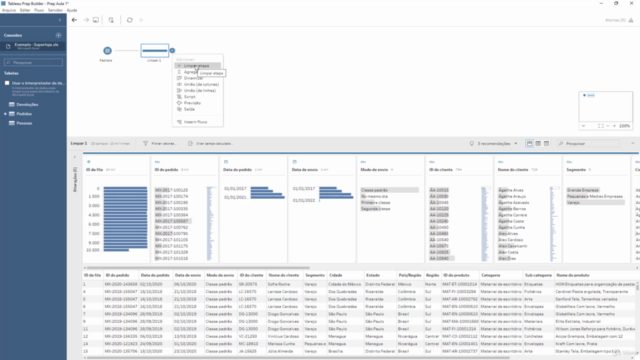Choose 'União (de linhas)' from the menu
This screenshot has width=640, height=360.
click(x=198, y=91)
